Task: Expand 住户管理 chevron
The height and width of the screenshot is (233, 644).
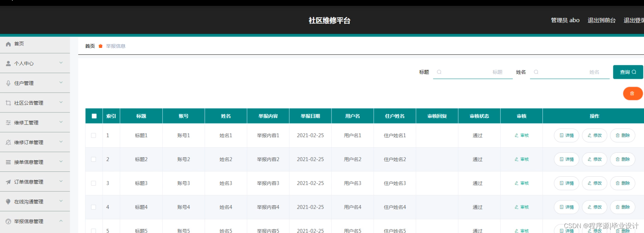Action: pos(61,83)
